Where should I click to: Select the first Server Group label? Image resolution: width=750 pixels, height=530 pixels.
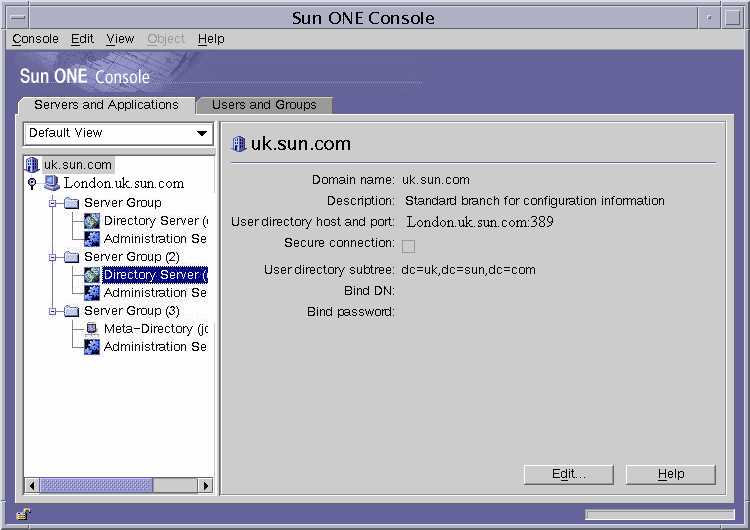pos(123,203)
